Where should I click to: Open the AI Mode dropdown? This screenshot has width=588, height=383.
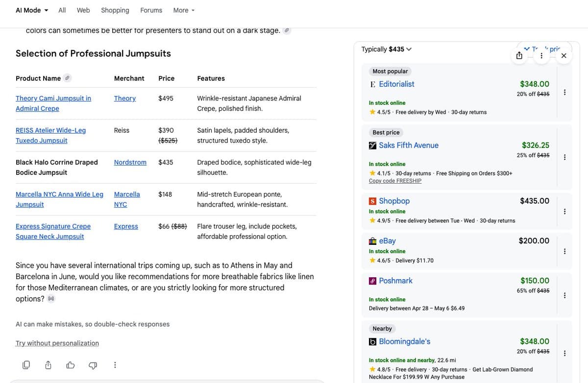tap(31, 10)
